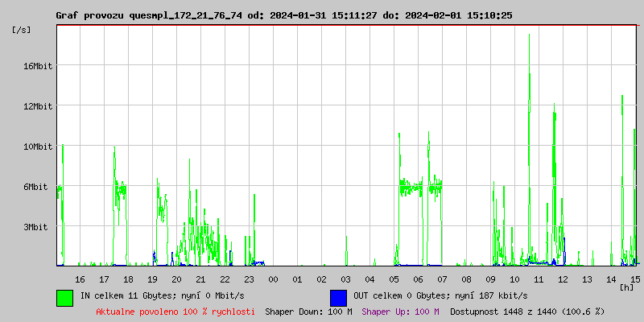Click hour 00 on the time axis
The image size is (644, 322).
(273, 279)
